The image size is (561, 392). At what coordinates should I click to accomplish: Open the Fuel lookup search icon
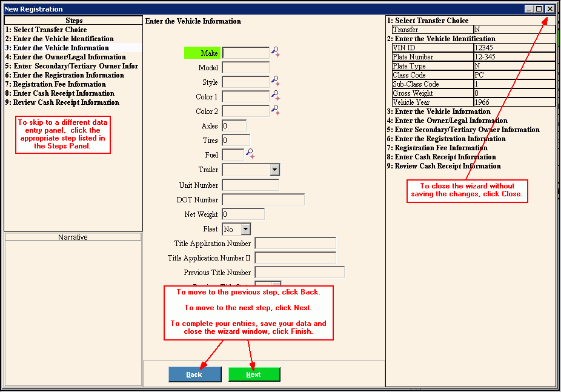point(250,154)
